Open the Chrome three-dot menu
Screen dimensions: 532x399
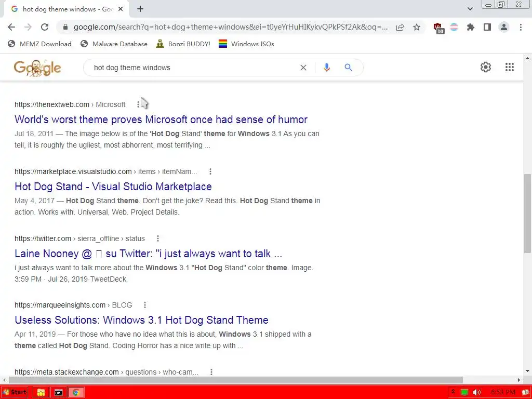tap(521, 27)
